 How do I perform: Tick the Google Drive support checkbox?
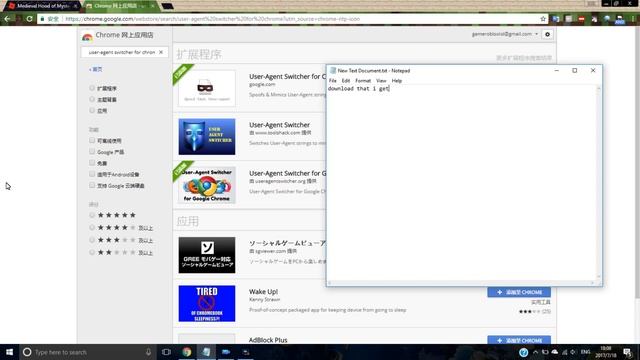[92, 185]
